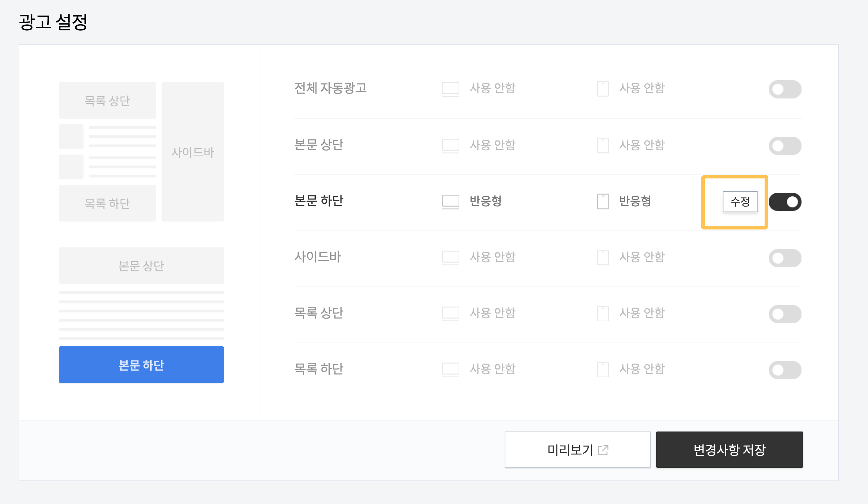Click the 전체 자동광고 desktop checkbox

449,88
